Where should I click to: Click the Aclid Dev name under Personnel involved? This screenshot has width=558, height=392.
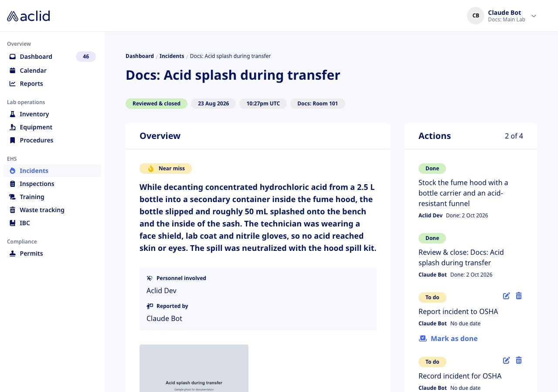161,291
